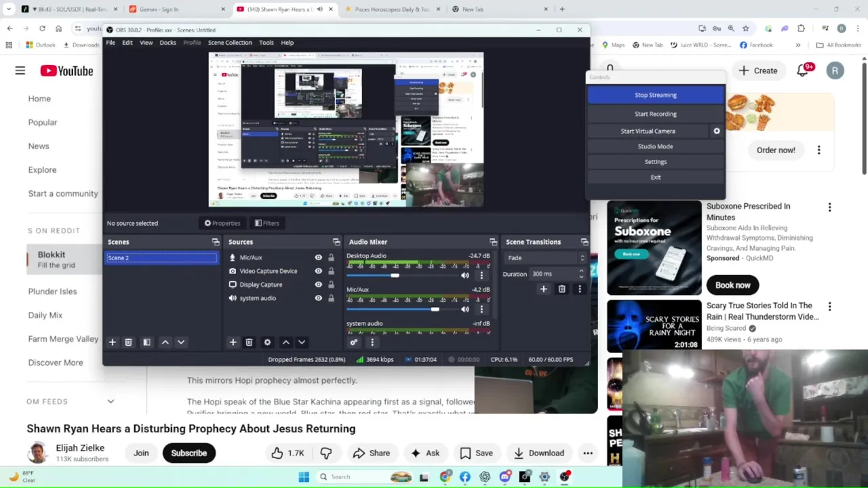Bookmark this page with star icon

click(746, 28)
